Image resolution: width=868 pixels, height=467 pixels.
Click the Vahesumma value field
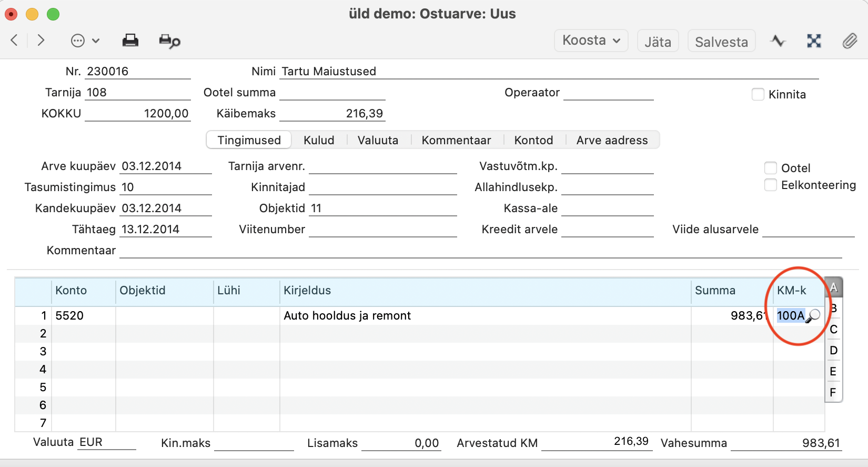786,443
